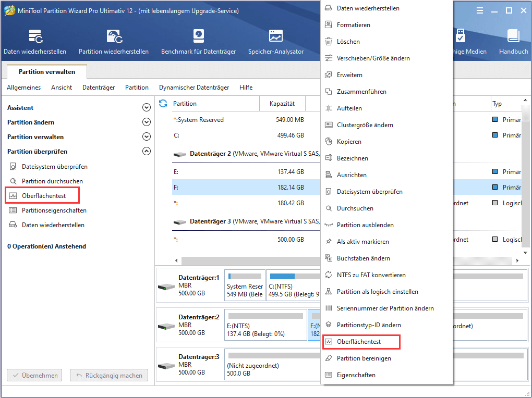Switch to the Partition verwalten tab
This screenshot has height=398, width=532.
[47, 71]
